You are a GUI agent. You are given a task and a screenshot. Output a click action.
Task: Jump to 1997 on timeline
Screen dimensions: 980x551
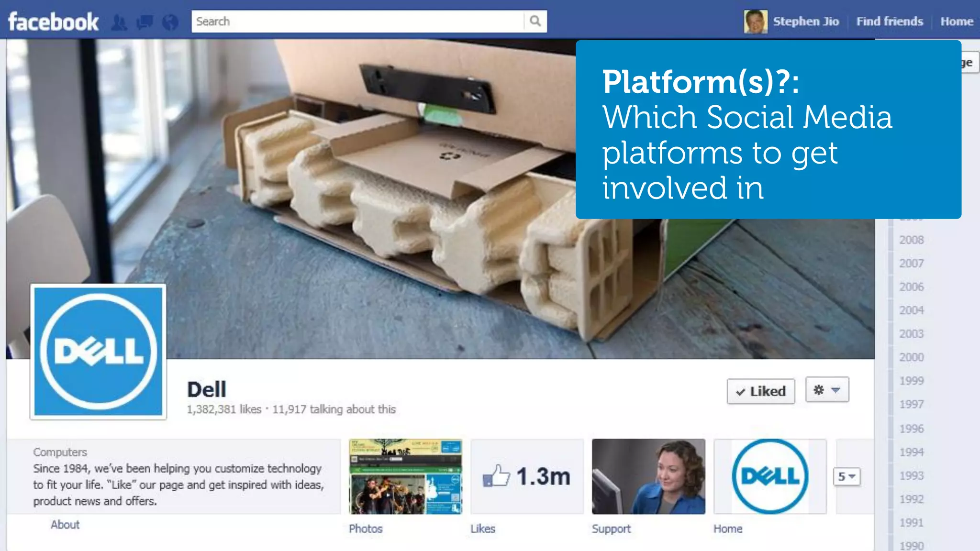(911, 405)
